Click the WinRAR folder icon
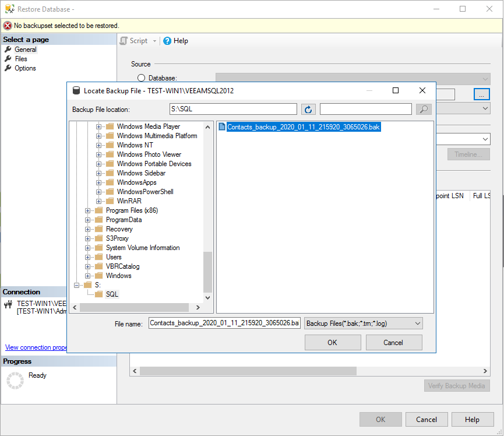The image size is (504, 436). pyautogui.click(x=110, y=201)
